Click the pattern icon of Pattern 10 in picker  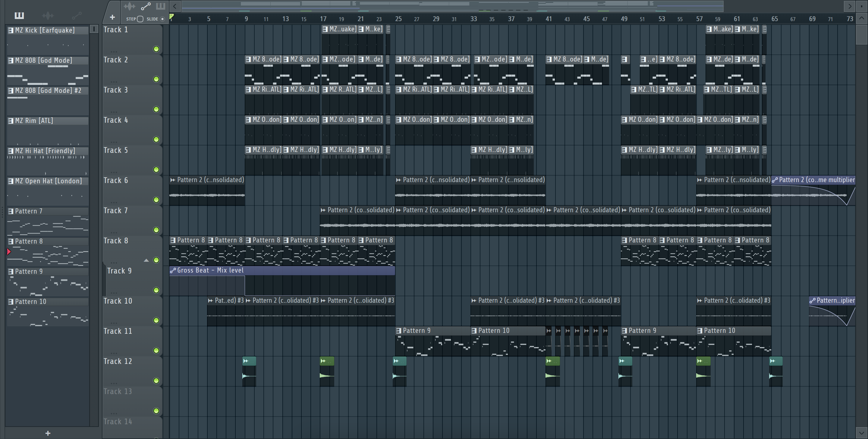click(11, 302)
